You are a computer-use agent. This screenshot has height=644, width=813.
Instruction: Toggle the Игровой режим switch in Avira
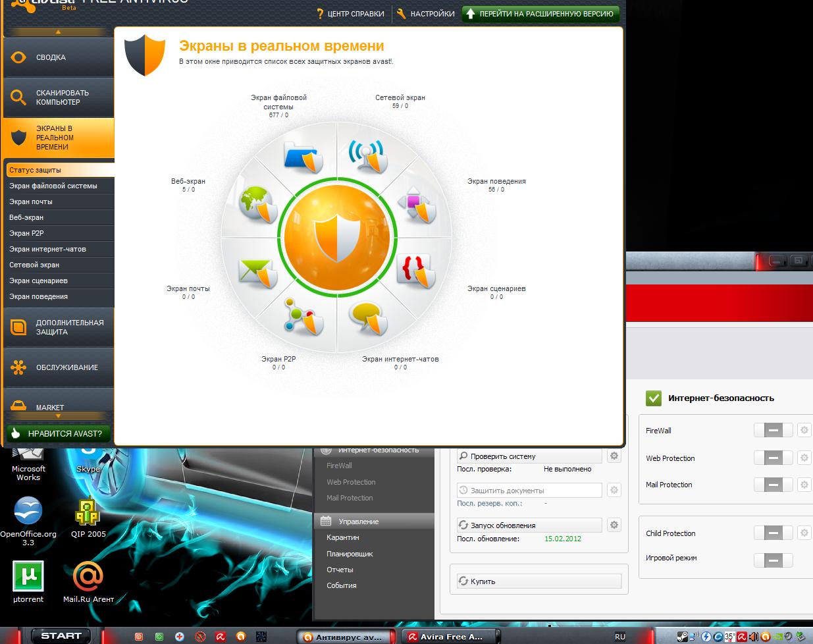[773, 560]
